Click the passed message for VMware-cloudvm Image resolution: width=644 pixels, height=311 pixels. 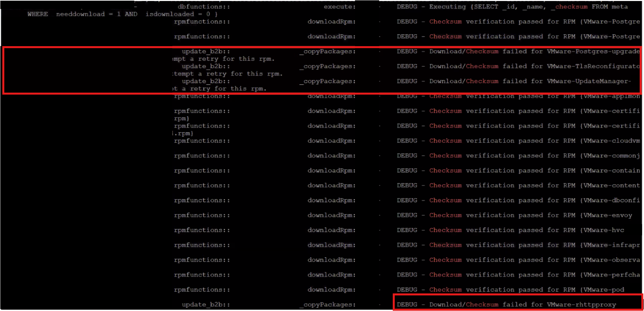[x=534, y=141]
